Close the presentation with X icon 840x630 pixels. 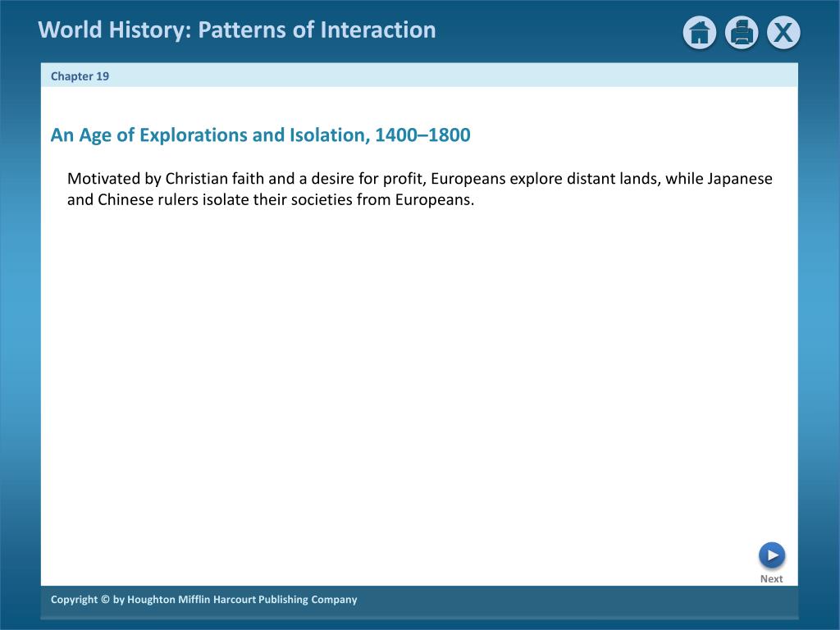tap(783, 33)
